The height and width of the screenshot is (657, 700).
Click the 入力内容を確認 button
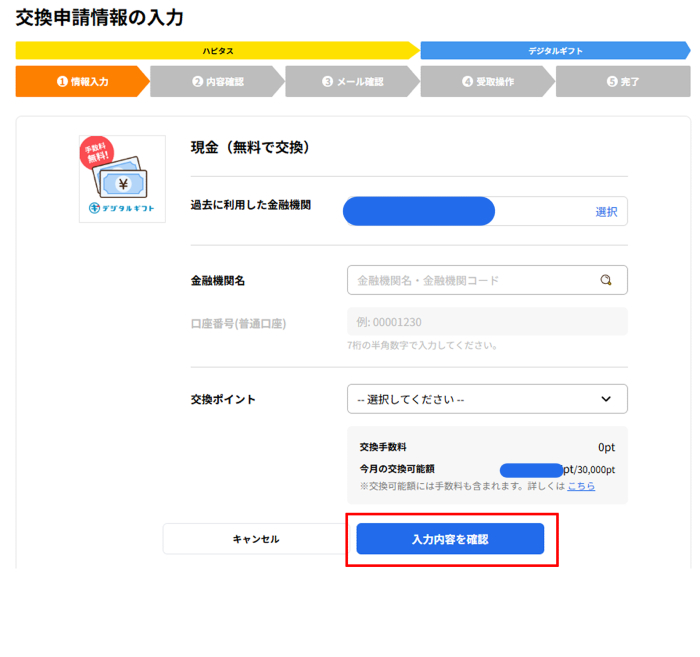[450, 539]
